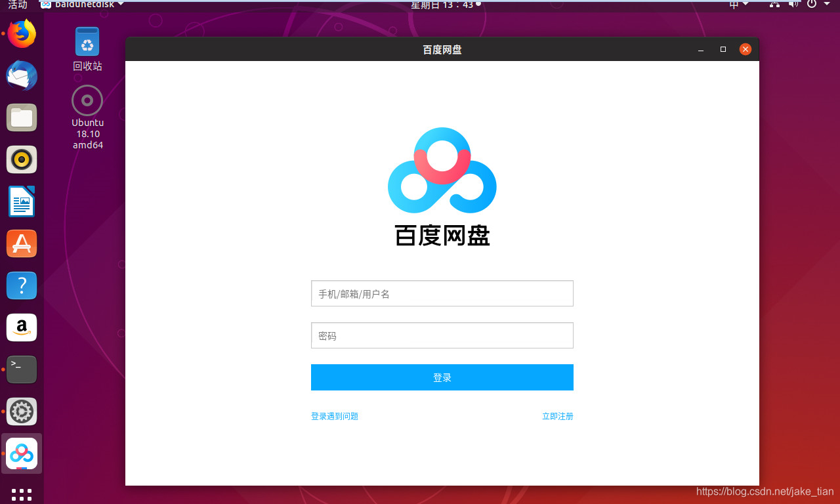
Task: Click the Amazon launcher icon
Action: point(22,327)
